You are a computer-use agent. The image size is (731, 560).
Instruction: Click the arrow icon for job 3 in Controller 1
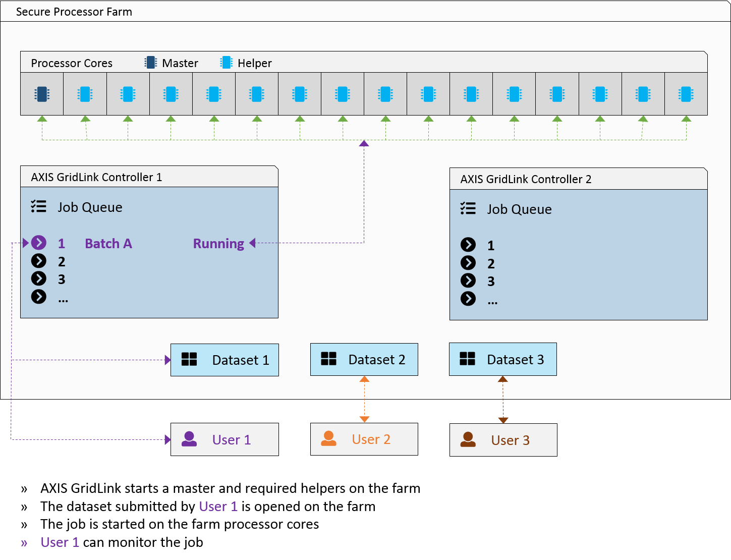point(39,278)
